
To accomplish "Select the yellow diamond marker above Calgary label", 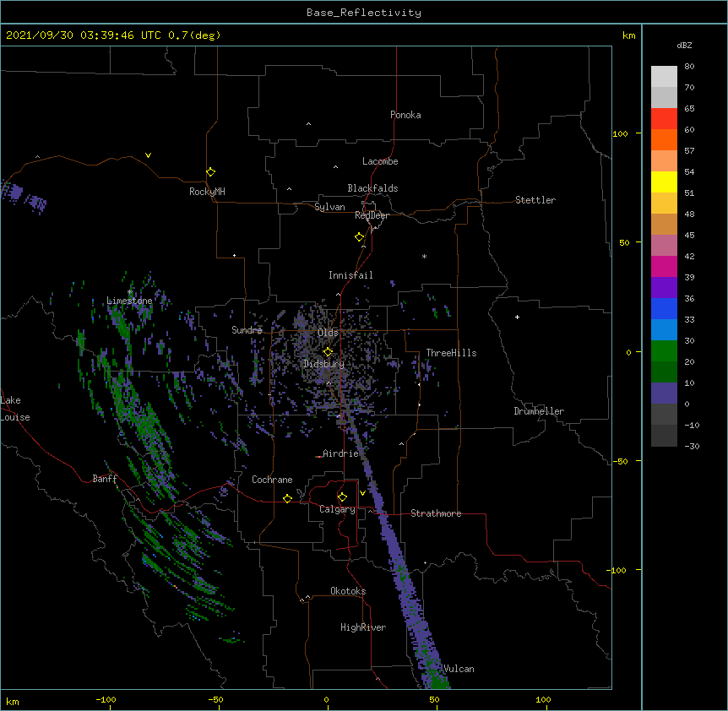I will [x=342, y=497].
